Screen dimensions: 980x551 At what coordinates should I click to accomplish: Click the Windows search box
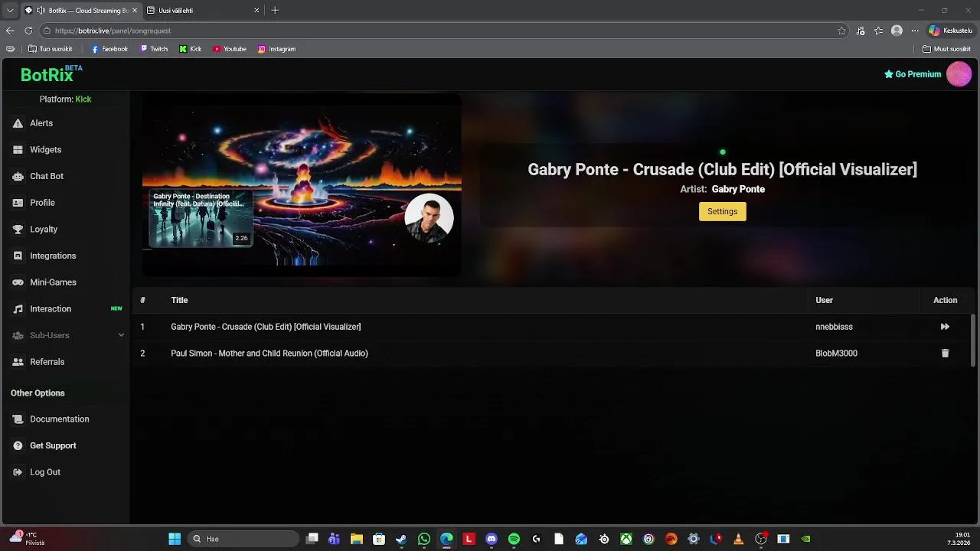pyautogui.click(x=243, y=539)
